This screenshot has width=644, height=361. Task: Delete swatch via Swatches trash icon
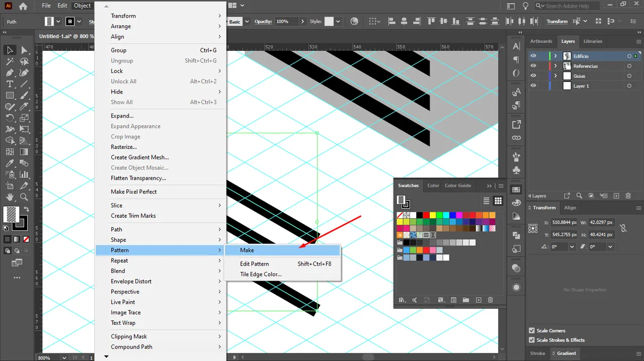click(x=491, y=300)
